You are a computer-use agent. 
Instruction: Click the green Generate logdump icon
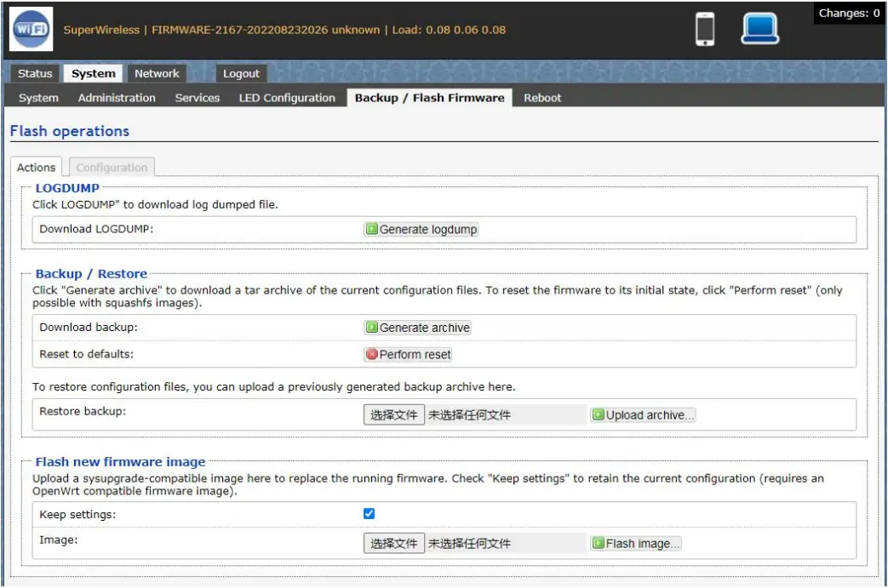(372, 230)
